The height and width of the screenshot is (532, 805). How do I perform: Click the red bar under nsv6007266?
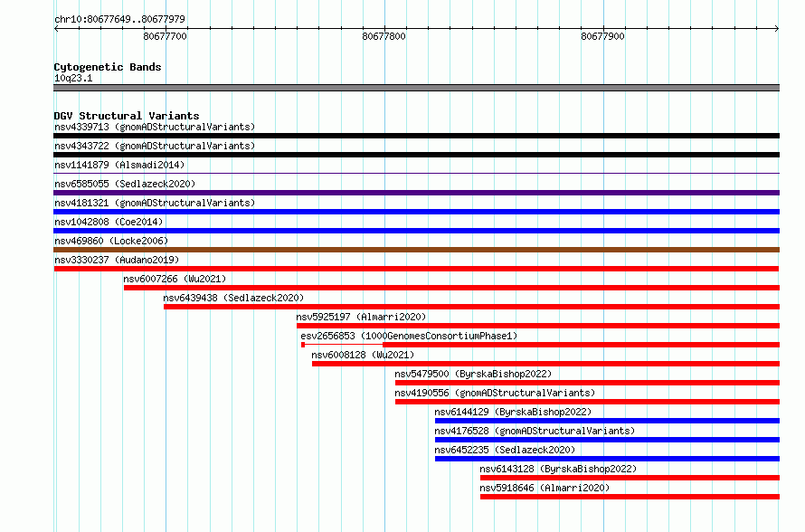[451, 288]
